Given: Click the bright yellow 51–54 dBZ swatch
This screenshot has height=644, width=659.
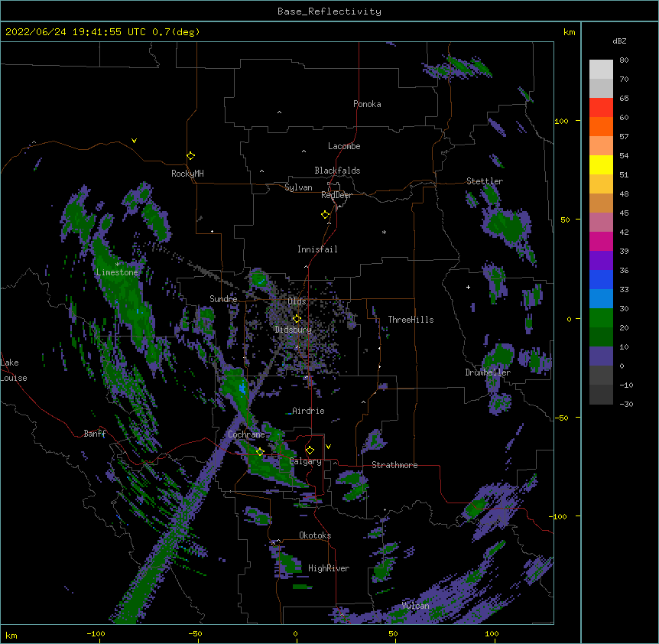Looking at the screenshot, I should (x=601, y=164).
